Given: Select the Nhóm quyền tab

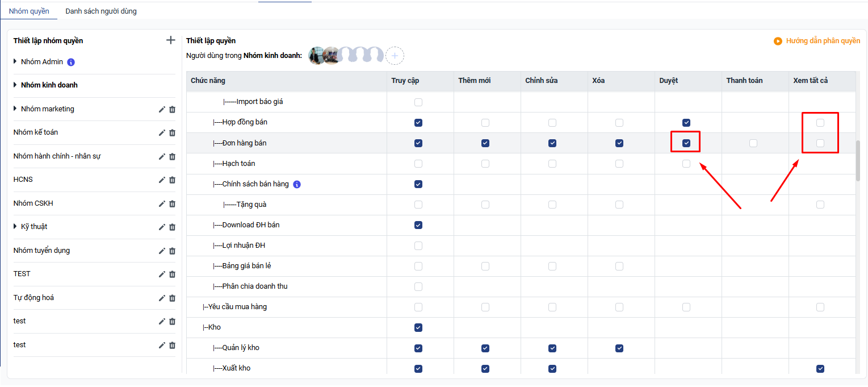Looking at the screenshot, I should coord(29,11).
